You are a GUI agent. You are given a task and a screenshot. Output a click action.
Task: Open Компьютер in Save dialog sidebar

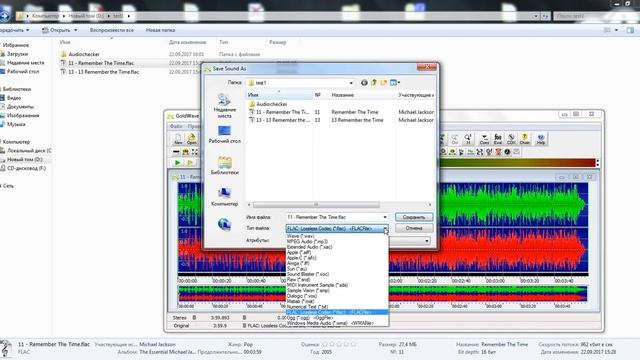click(224, 196)
